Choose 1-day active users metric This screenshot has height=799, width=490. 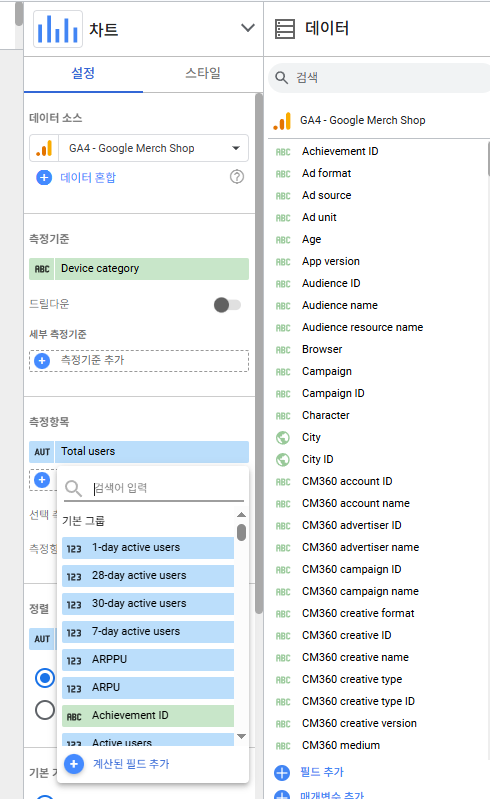coord(148,548)
